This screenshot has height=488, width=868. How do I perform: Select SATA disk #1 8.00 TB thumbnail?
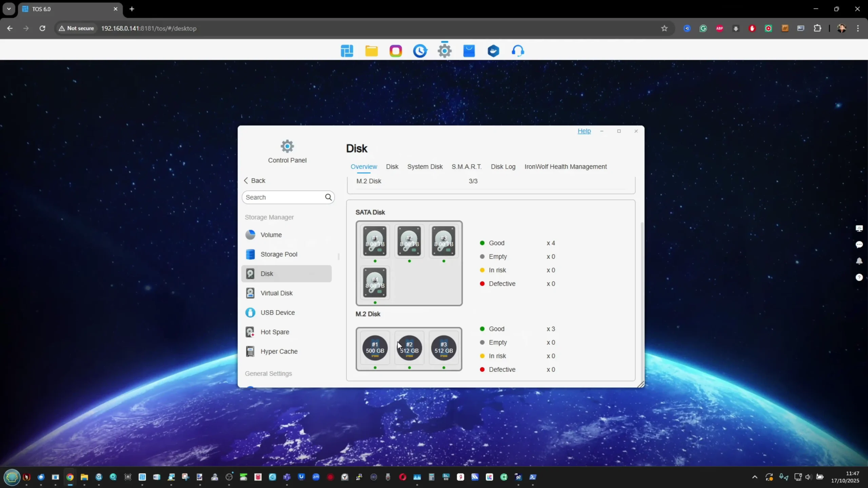pos(375,241)
